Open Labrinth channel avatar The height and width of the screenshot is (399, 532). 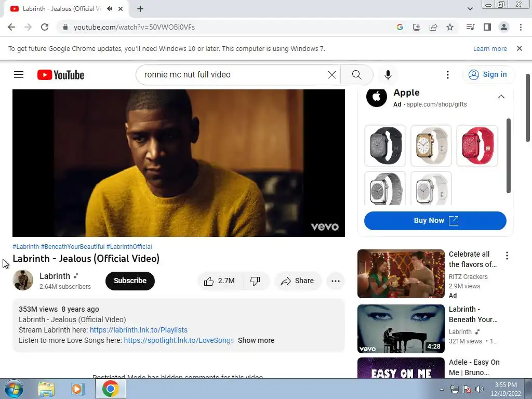coord(23,280)
